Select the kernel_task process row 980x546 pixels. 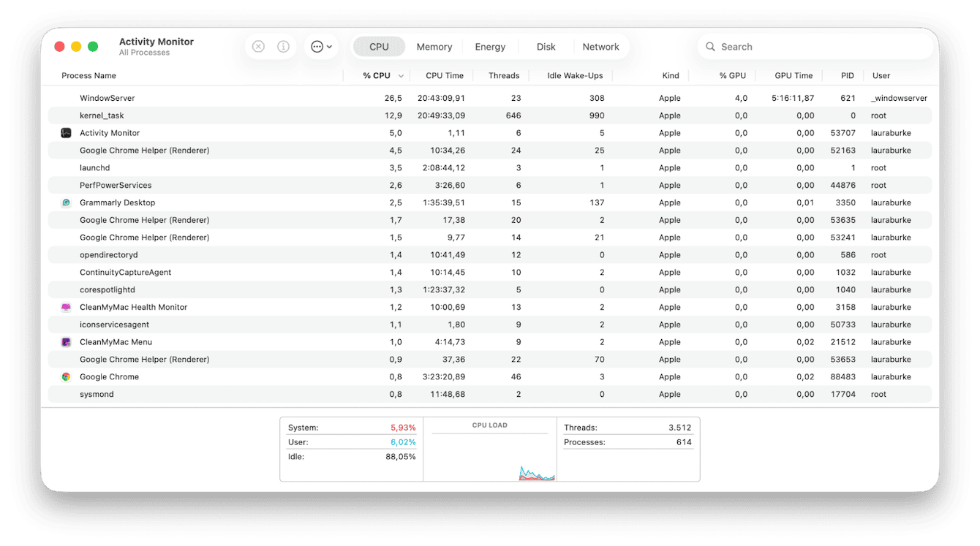pos(293,115)
